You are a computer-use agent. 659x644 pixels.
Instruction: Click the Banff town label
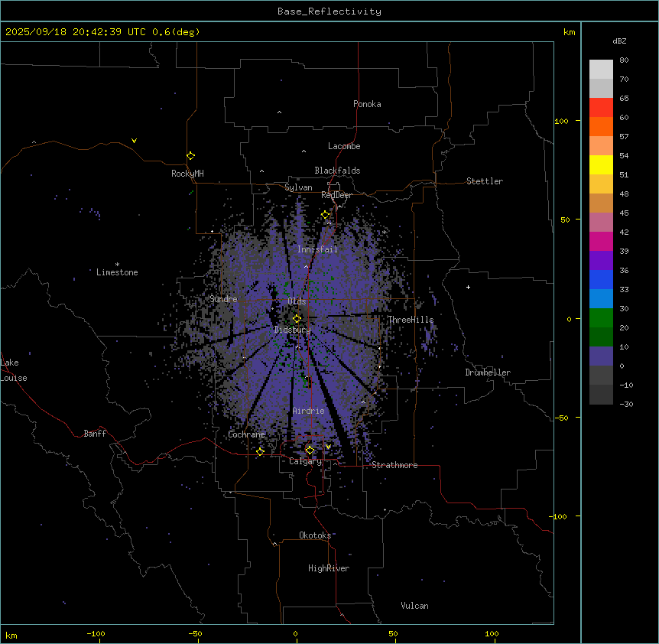pos(95,434)
